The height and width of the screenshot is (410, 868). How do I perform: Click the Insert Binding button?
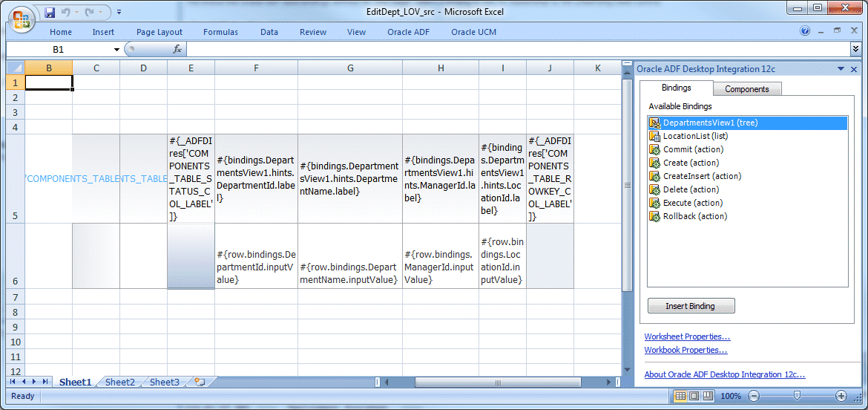(691, 306)
